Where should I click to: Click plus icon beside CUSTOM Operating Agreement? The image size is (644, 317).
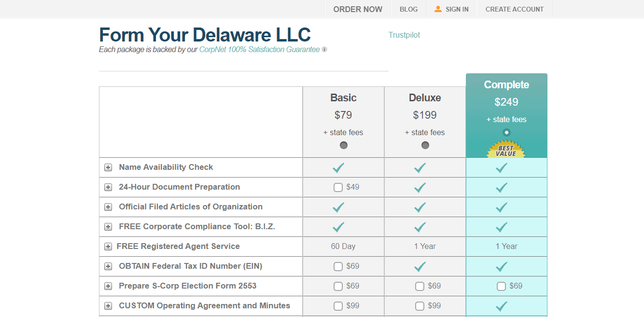(108, 306)
